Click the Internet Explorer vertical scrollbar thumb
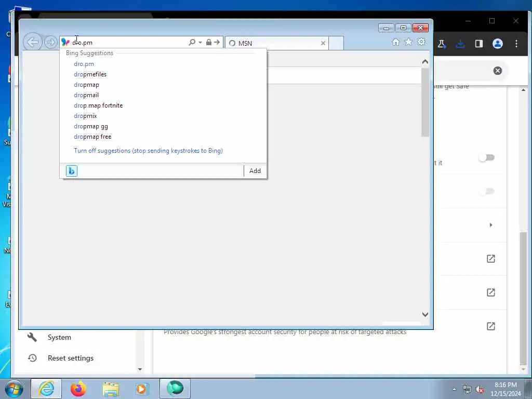Viewport: 532px width, 399px height. coord(425,102)
